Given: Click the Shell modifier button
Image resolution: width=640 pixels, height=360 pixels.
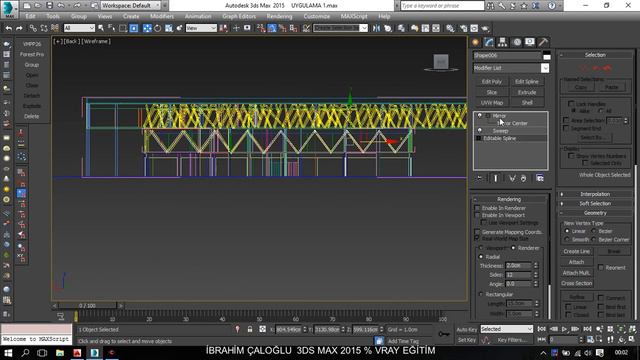Looking at the screenshot, I should [x=527, y=103].
